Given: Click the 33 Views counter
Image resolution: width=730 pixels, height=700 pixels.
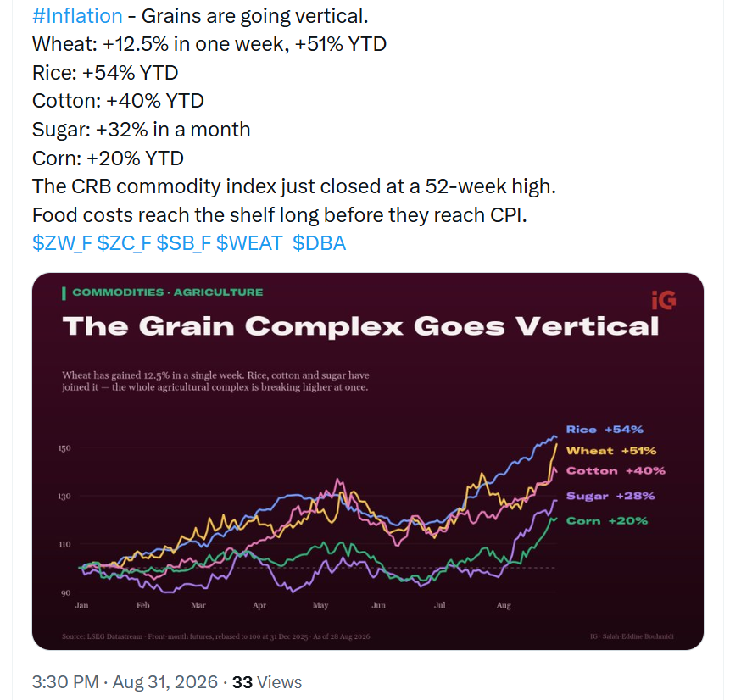Looking at the screenshot, I should coord(267,682).
